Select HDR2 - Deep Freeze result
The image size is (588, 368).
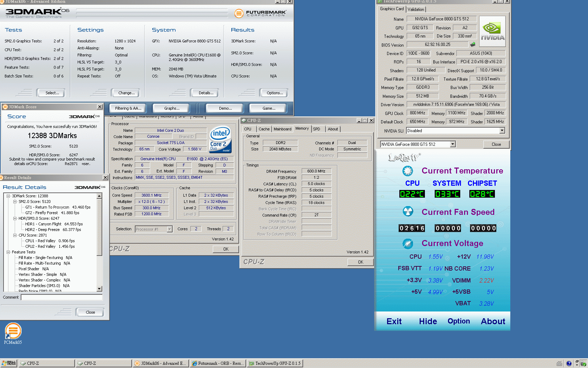[53, 230]
